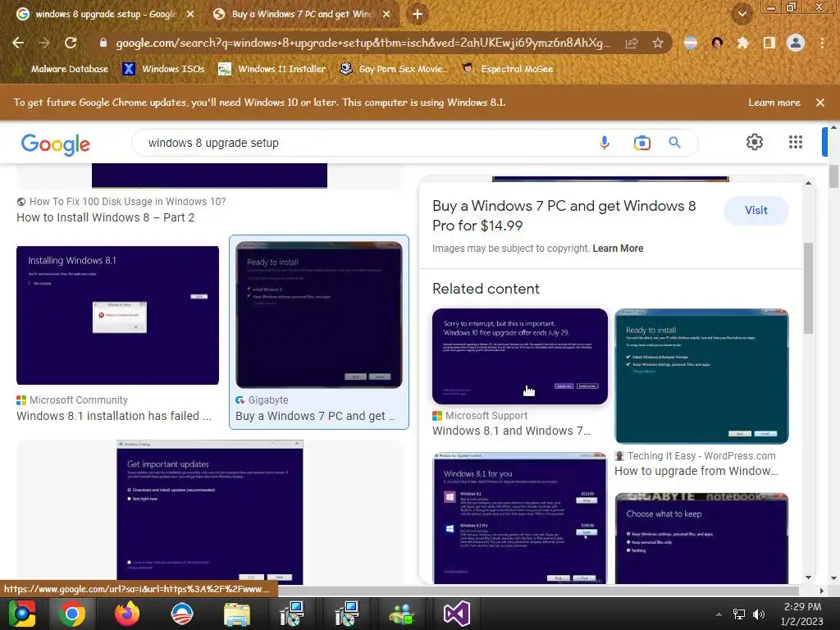Screen dimensions: 840x630
Task: Open the Choose what to keep thumbnail
Action: click(x=701, y=538)
